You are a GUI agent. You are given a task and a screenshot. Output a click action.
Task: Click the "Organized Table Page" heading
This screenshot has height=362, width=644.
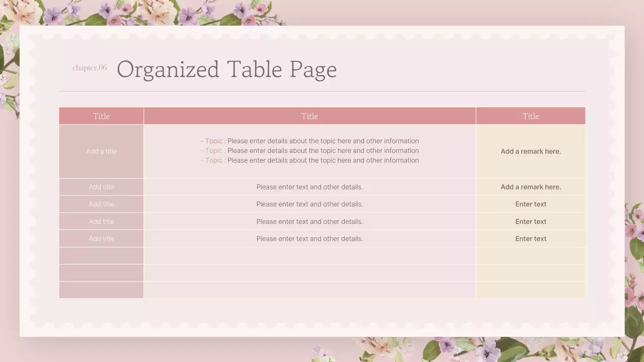[x=226, y=69]
